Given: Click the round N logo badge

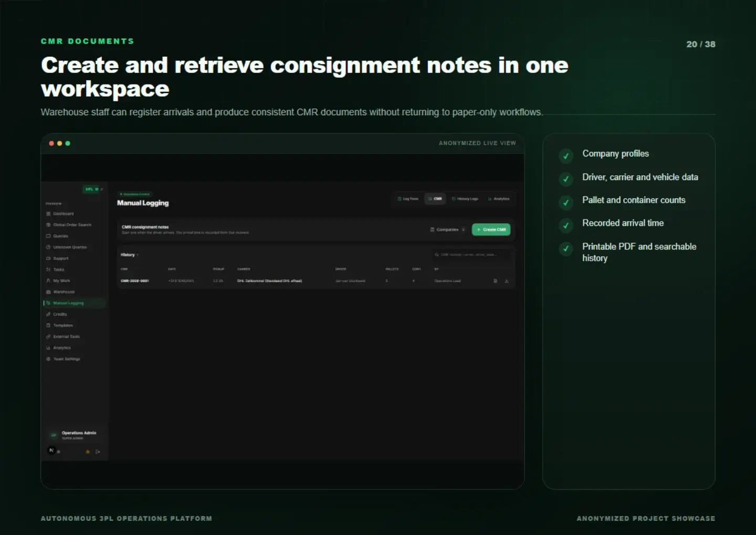Looking at the screenshot, I should pos(51,450).
